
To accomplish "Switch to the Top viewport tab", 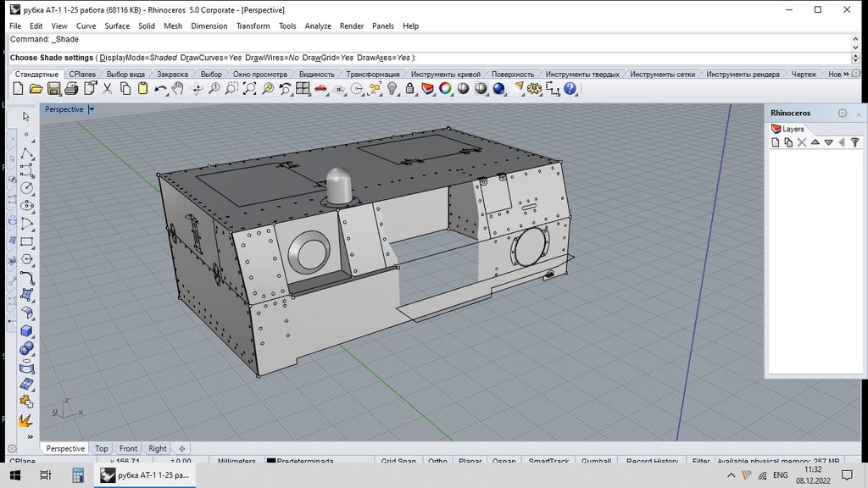I will (102, 449).
